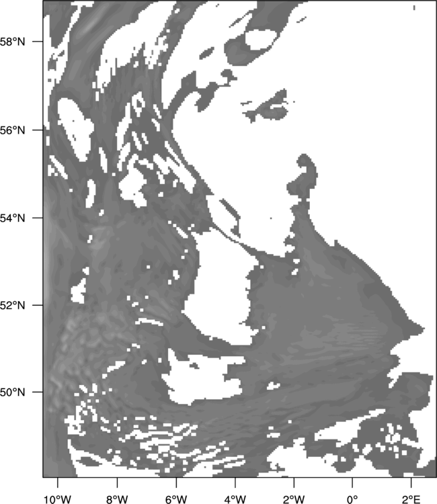Click the 56°N latitude label

[13, 130]
